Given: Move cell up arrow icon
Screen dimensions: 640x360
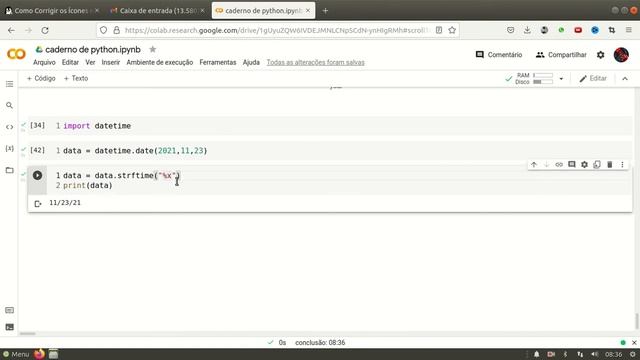Looking at the screenshot, I should (x=534, y=164).
